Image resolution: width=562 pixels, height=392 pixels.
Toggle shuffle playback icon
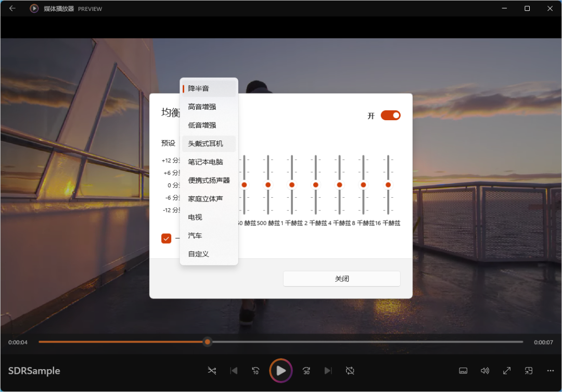coord(212,371)
